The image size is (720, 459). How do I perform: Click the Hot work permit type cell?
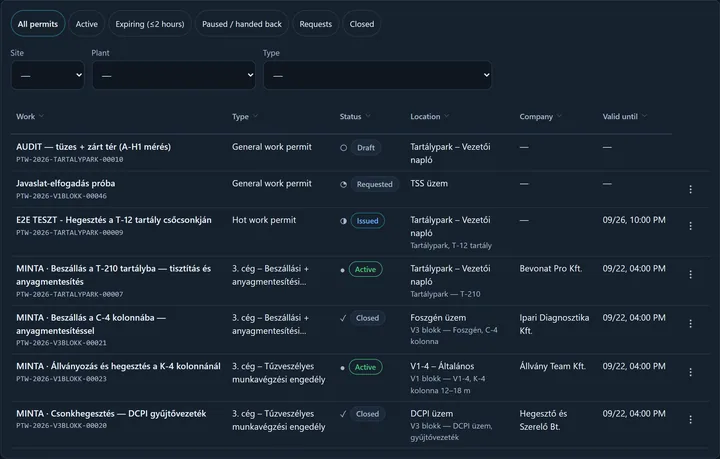tap(264, 220)
